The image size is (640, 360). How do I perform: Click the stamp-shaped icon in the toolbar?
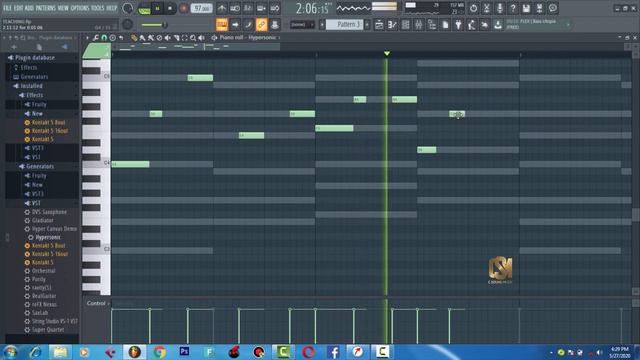pos(275,24)
